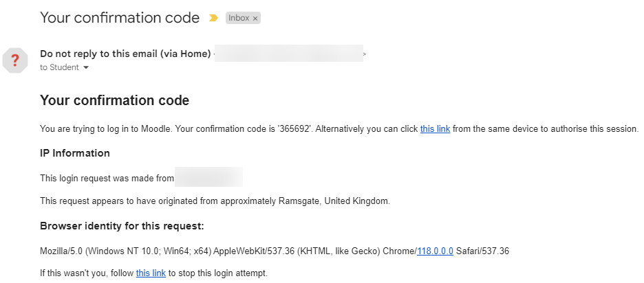The width and height of the screenshot is (644, 283).
Task: Click the yellow importance marker icon
Action: 213,18
